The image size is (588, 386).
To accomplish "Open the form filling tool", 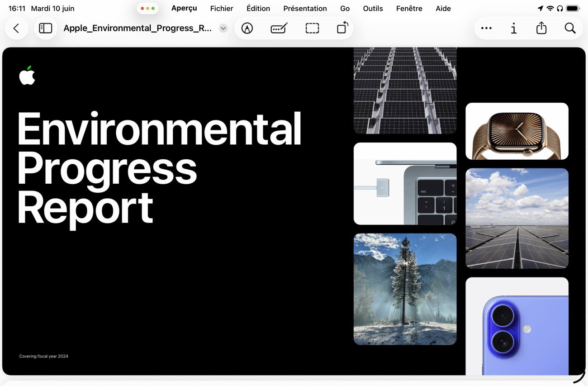I will click(279, 29).
